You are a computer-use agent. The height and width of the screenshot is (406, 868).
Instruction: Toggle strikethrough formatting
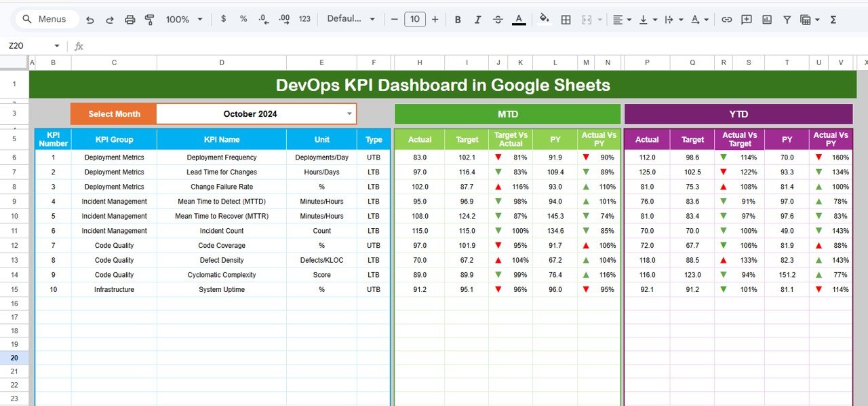(x=498, y=19)
